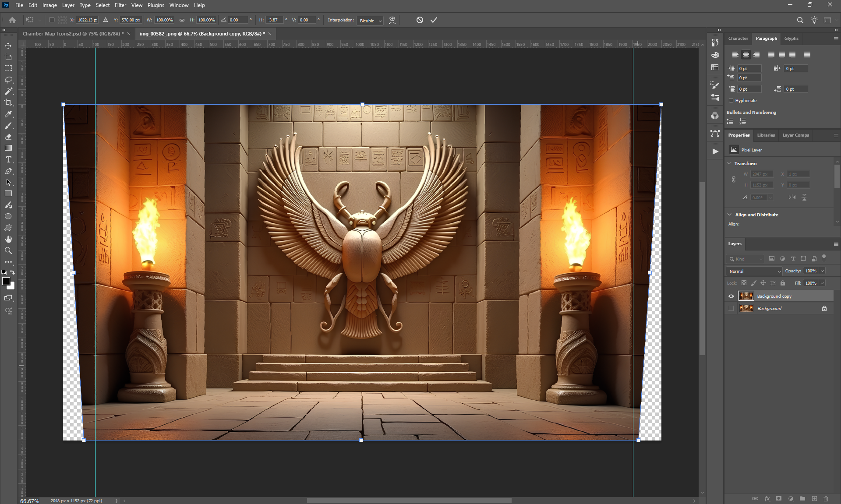Switch to warp mode icon
841x504 pixels.
coord(392,20)
